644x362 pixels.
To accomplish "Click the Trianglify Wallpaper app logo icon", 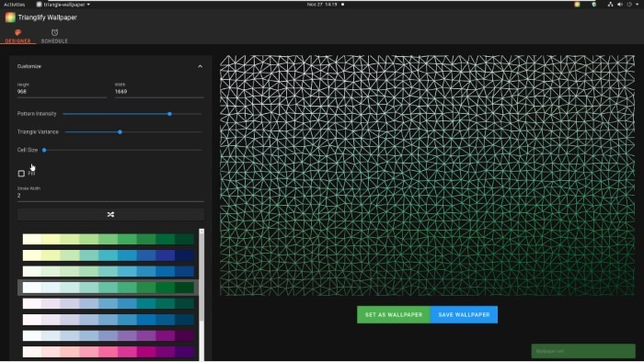I will (10, 17).
